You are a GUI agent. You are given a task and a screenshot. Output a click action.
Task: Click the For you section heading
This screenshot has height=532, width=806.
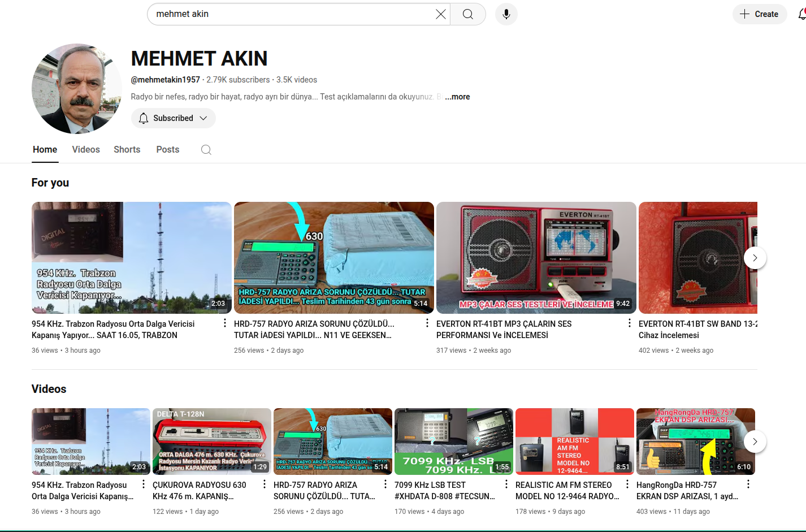50,183
